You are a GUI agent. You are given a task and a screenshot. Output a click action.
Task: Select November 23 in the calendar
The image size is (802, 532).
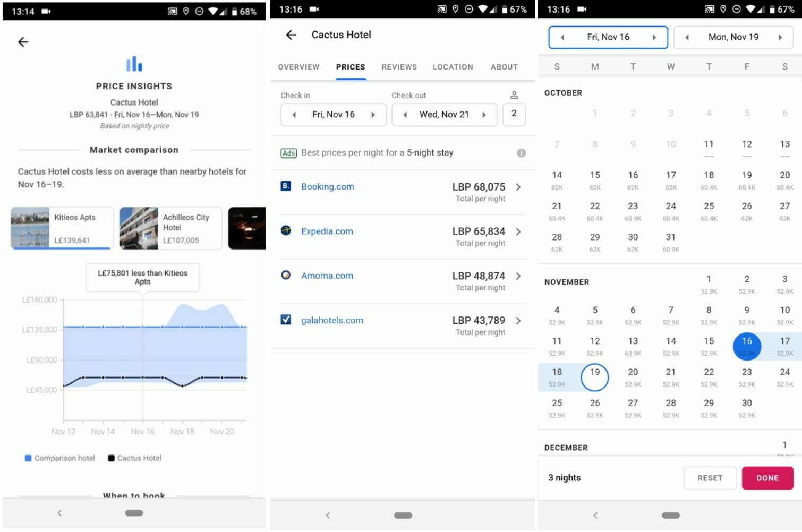(x=746, y=376)
